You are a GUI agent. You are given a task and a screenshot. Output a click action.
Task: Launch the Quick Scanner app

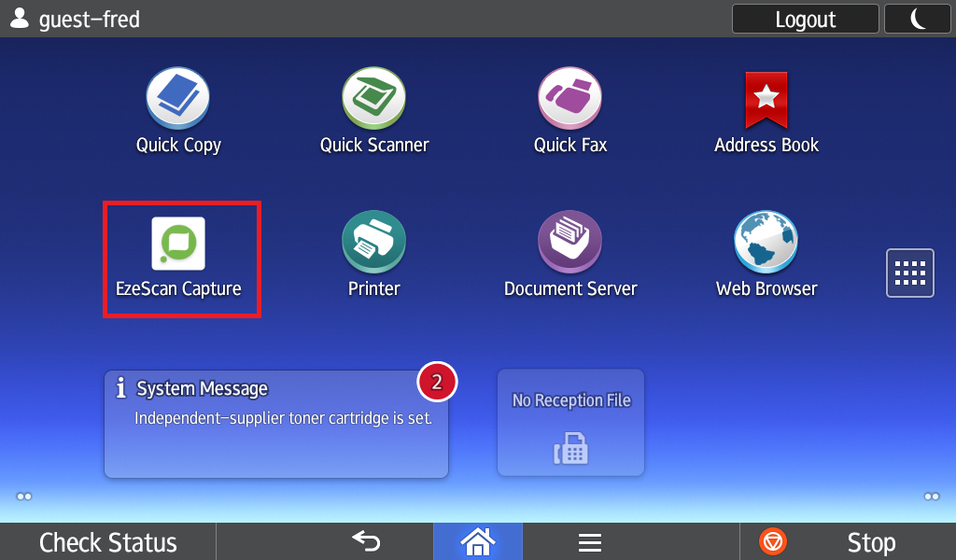click(x=373, y=100)
